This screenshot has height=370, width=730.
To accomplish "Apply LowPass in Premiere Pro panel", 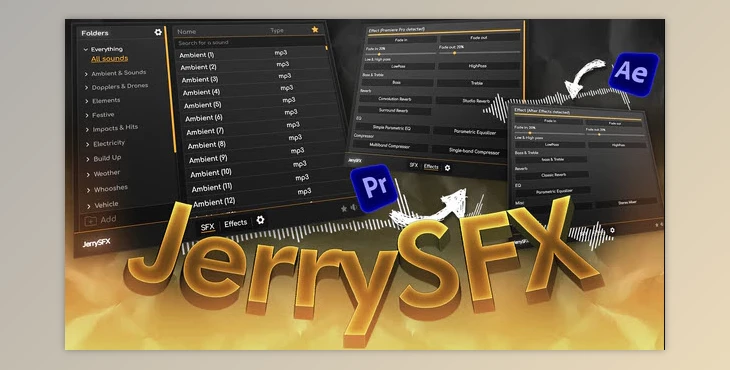I will coord(399,66).
